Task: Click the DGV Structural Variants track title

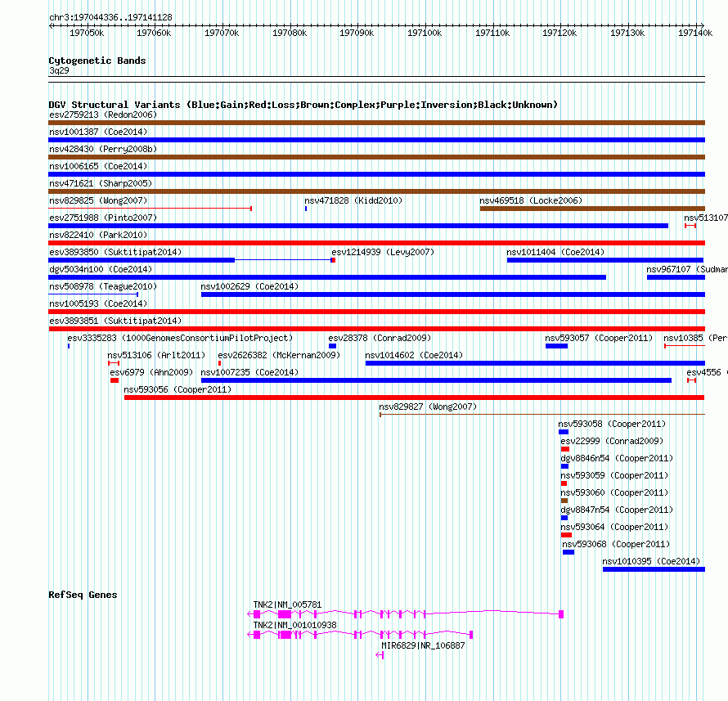Action: 303,105
